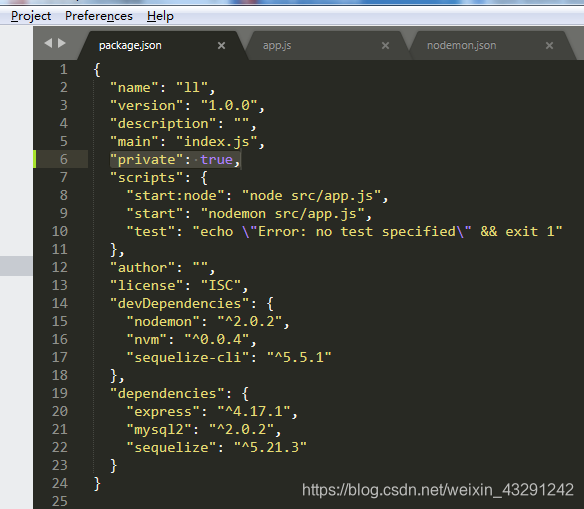Open the Project menu
Screen dimensions: 584x509
pyautogui.click(x=31, y=16)
